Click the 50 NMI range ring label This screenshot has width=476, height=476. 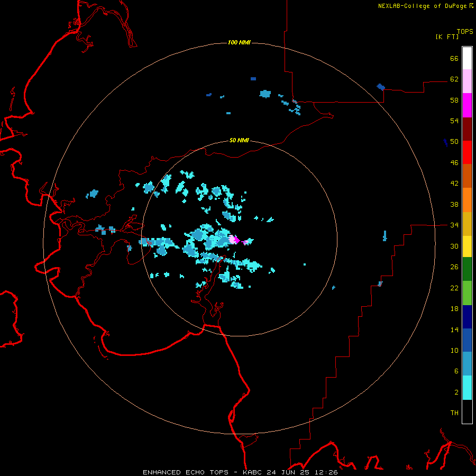239,140
